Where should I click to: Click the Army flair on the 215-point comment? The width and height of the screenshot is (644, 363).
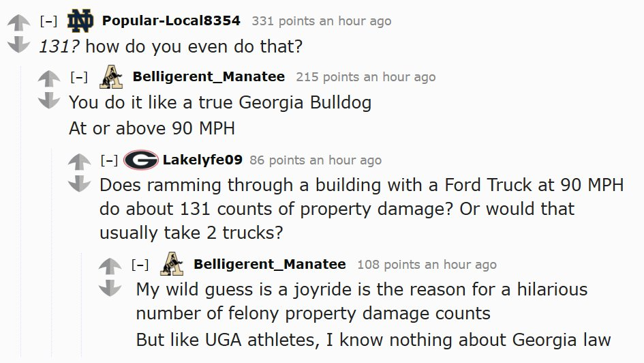click(x=111, y=76)
